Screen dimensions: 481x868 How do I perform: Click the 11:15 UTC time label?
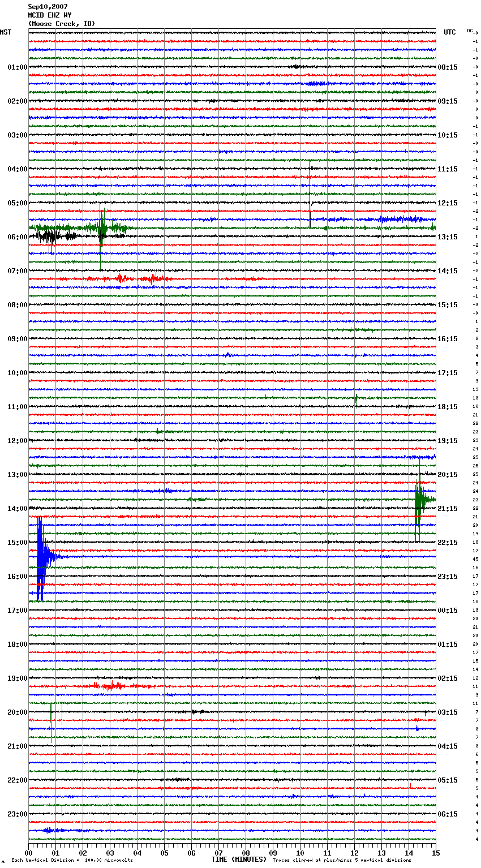point(448,169)
